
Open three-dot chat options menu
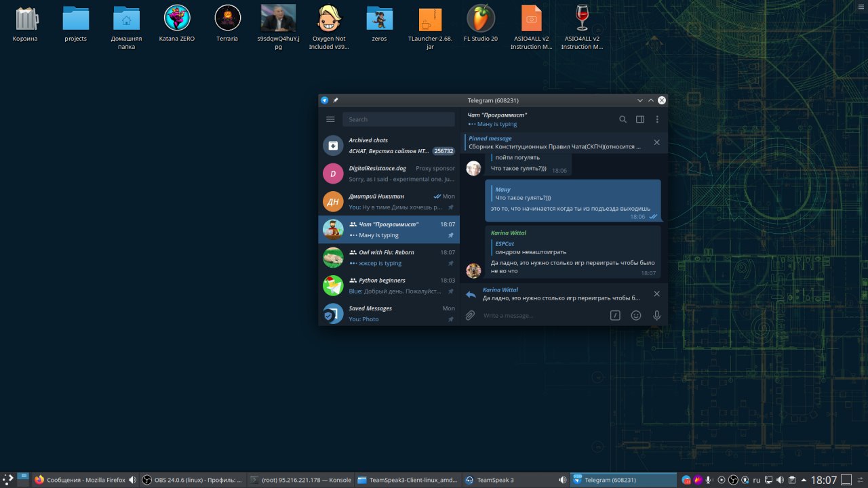656,119
